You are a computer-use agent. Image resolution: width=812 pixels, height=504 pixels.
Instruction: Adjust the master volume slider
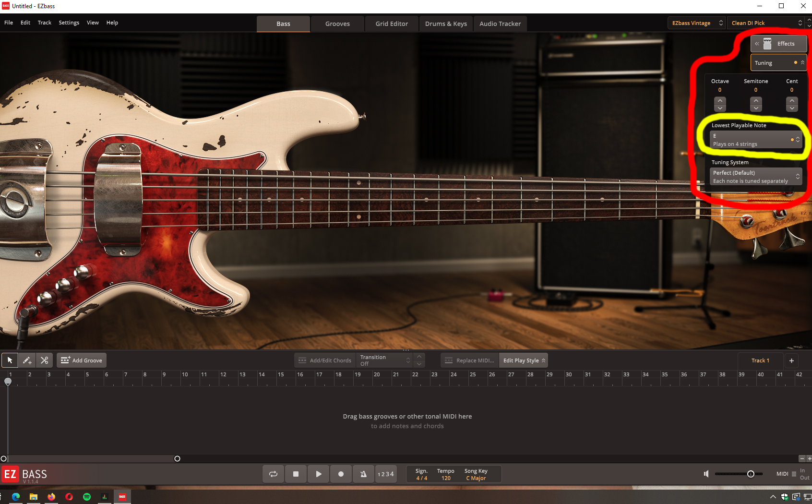click(x=751, y=474)
